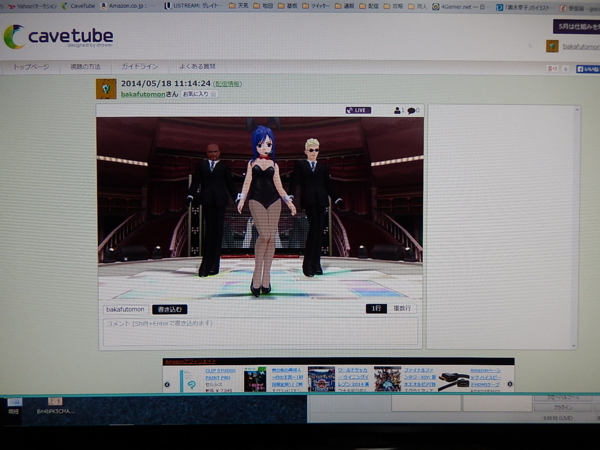Open the 攻略 bookmark folder
This screenshot has width=600, height=450.
(393, 6)
